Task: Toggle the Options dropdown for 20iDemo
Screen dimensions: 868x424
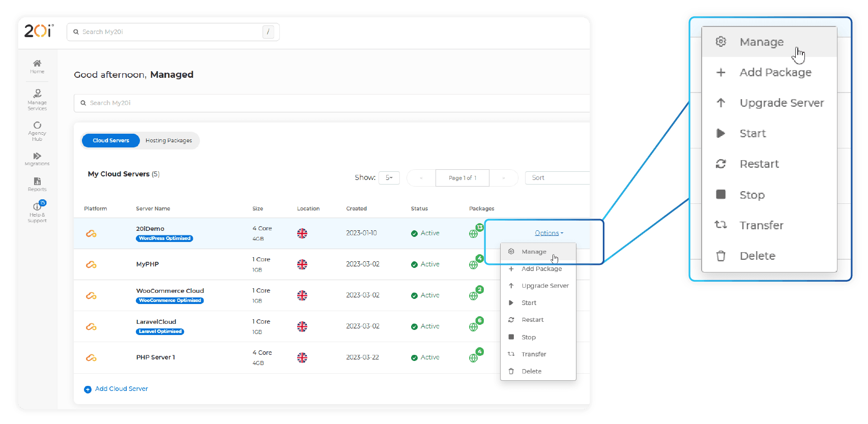Action: [549, 233]
